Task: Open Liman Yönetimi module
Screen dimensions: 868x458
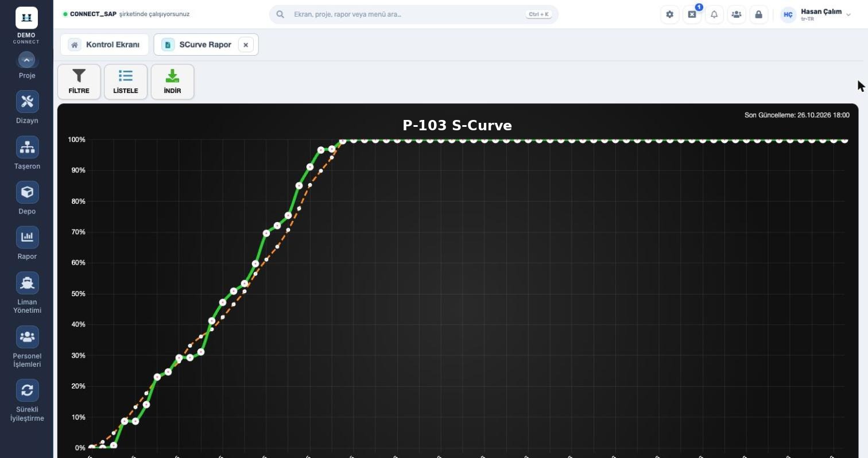Action: point(27,293)
